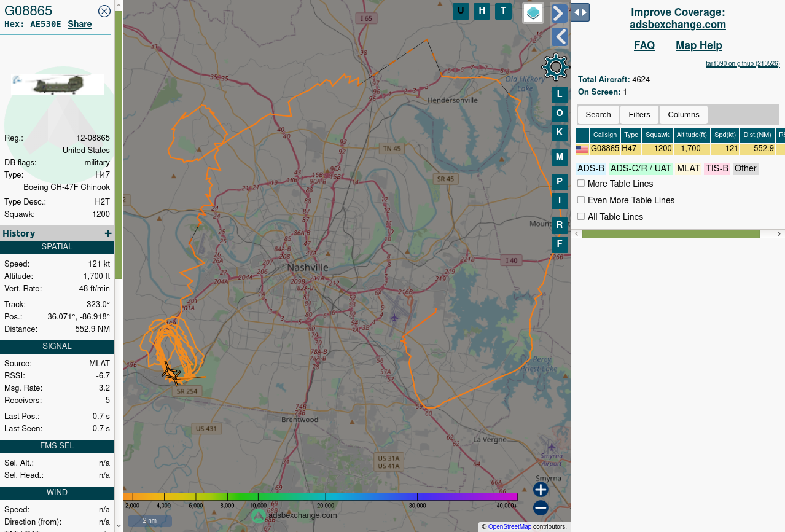This screenshot has height=532, width=785.
Task: Open the FAQ link
Action: pyautogui.click(x=644, y=45)
